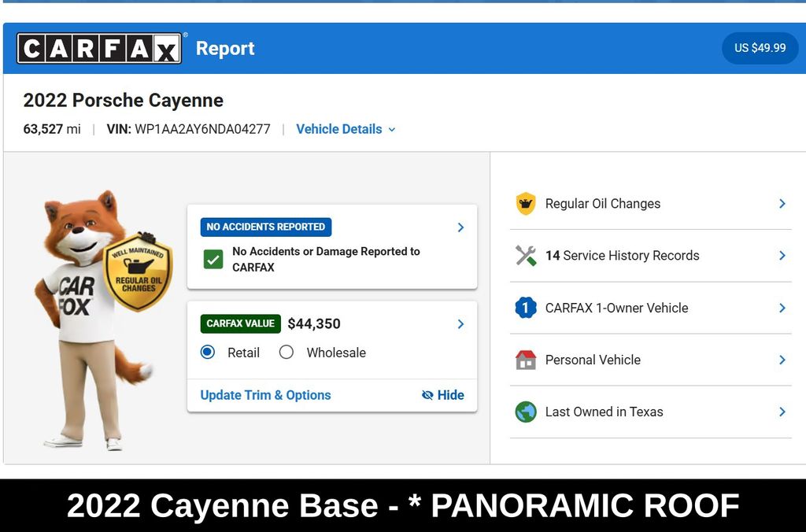Click the oil can shield icon
This screenshot has width=806, height=532.
(x=526, y=204)
